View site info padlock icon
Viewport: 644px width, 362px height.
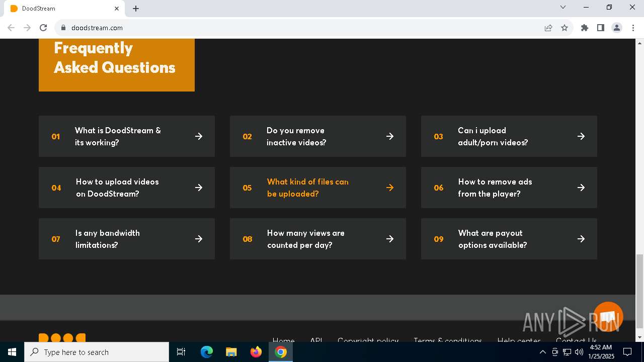[63, 28]
